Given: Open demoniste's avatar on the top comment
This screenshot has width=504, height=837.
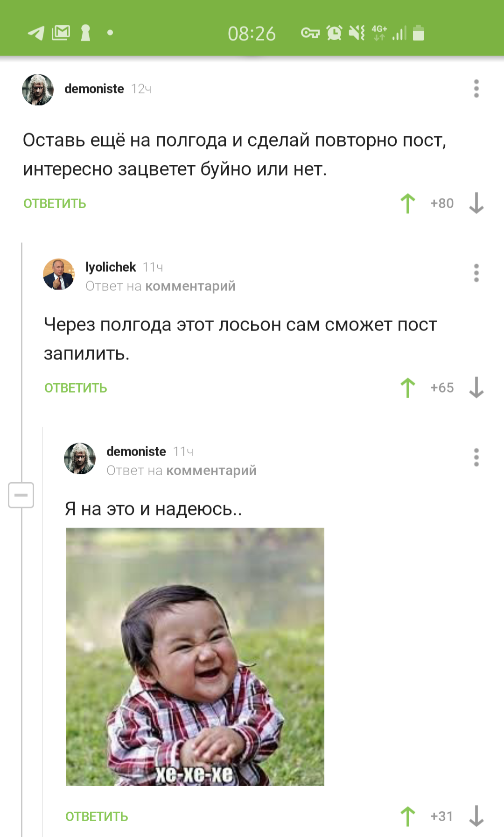Looking at the screenshot, I should click(x=38, y=89).
